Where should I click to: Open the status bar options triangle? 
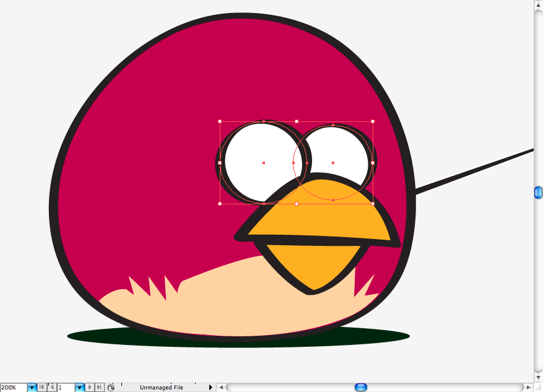pyautogui.click(x=211, y=388)
